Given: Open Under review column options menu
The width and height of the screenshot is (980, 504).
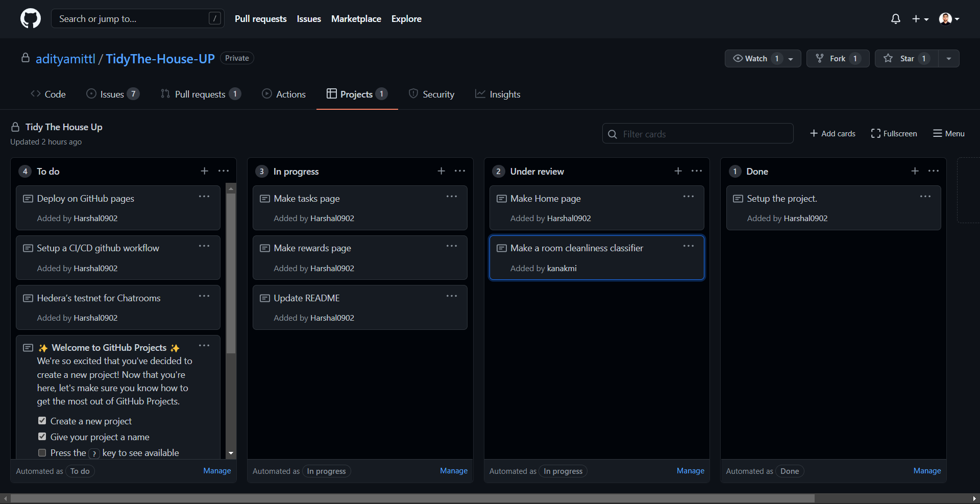Looking at the screenshot, I should (x=697, y=171).
